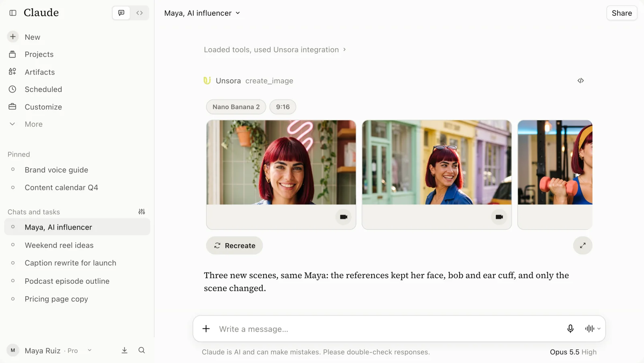This screenshot has width=644, height=363.
Task: Start a new chat with the plus icon
Action: [13, 37]
